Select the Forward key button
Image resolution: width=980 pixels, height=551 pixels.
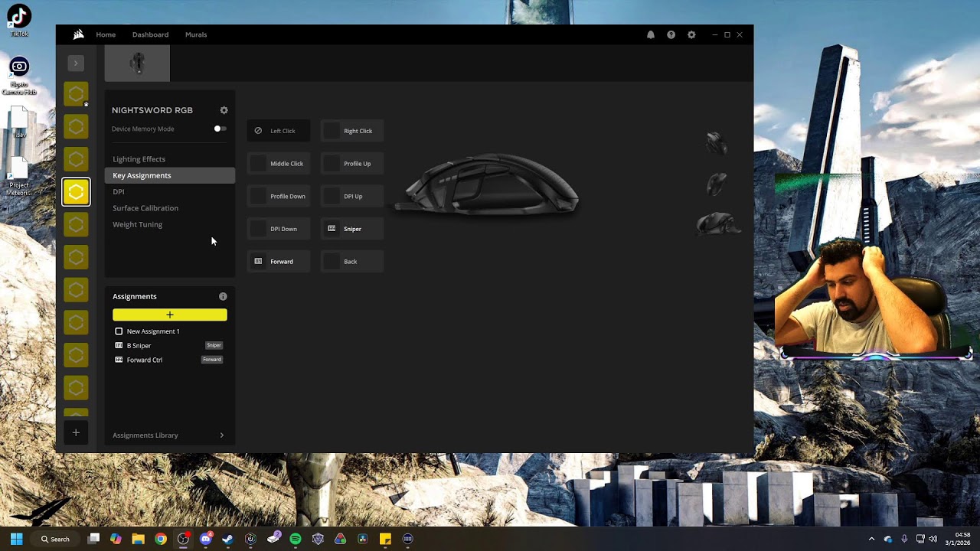(x=279, y=262)
